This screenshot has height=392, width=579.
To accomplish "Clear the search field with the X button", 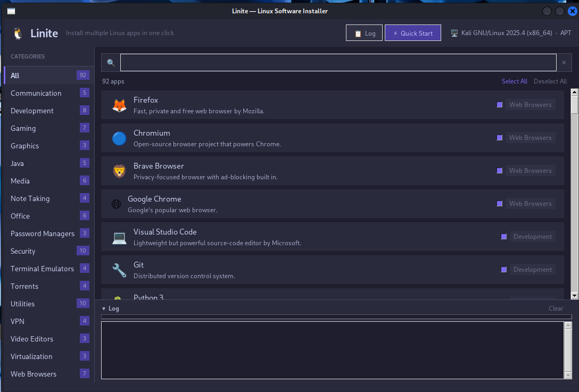I will (564, 62).
